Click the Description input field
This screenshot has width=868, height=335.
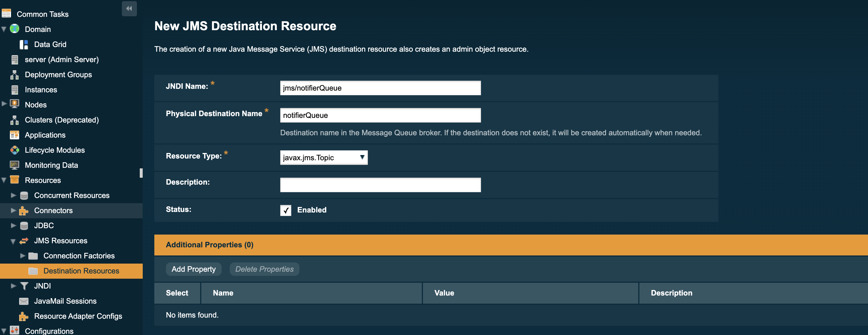click(x=380, y=185)
